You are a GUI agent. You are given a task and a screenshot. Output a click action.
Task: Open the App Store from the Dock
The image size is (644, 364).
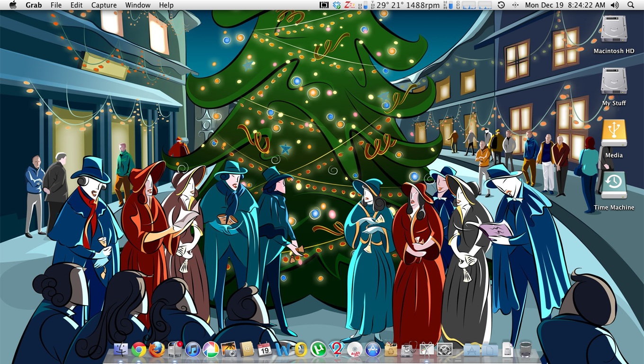[x=373, y=350]
